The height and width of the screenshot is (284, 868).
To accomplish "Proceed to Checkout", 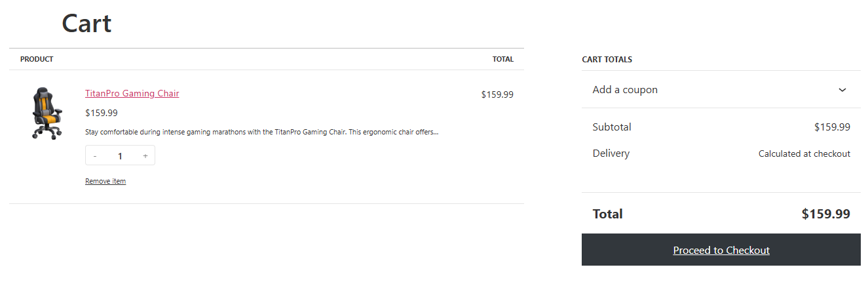I will 721,250.
